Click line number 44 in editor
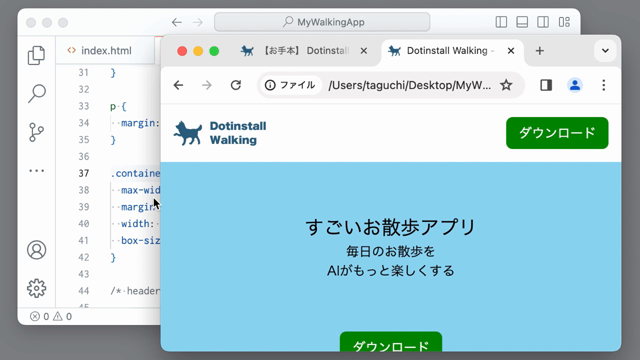This screenshot has width=640, height=360. pos(84,291)
